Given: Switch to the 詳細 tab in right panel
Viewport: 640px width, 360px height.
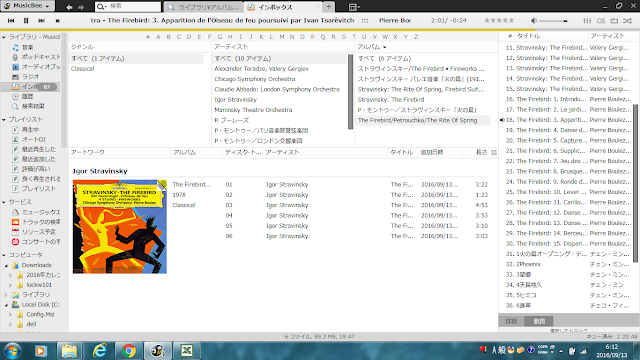Looking at the screenshot, I should (511, 321).
